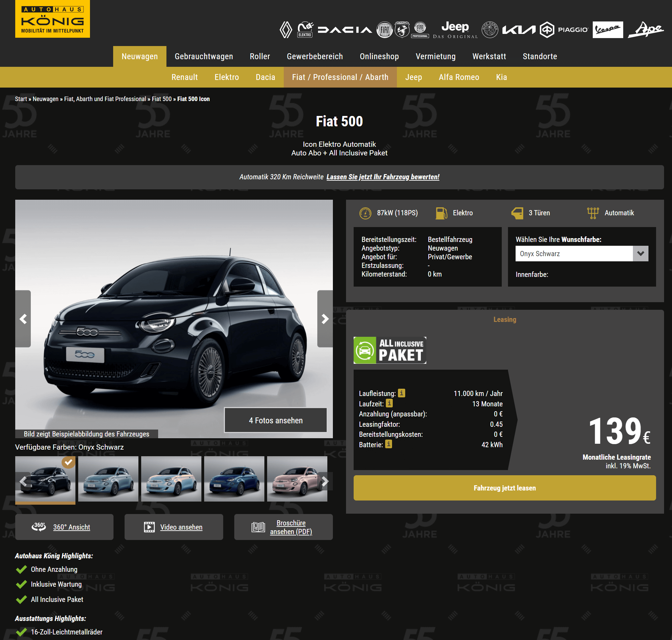Open the Vermietung menu item
Image resolution: width=672 pixels, height=640 pixels.
tap(436, 56)
